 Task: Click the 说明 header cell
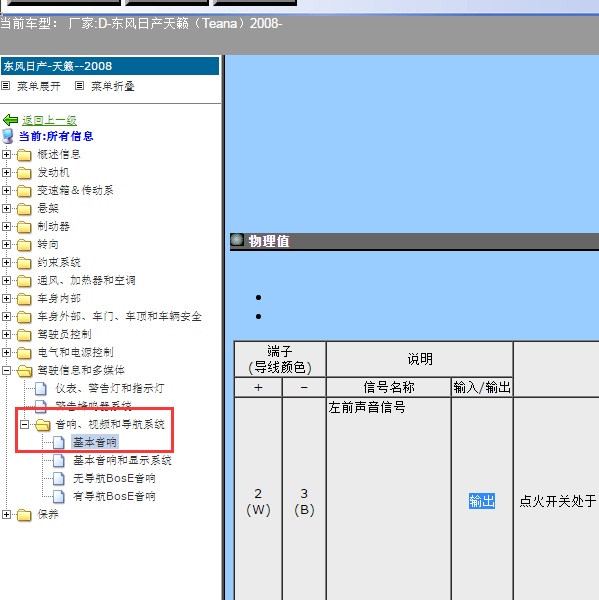[419, 359]
